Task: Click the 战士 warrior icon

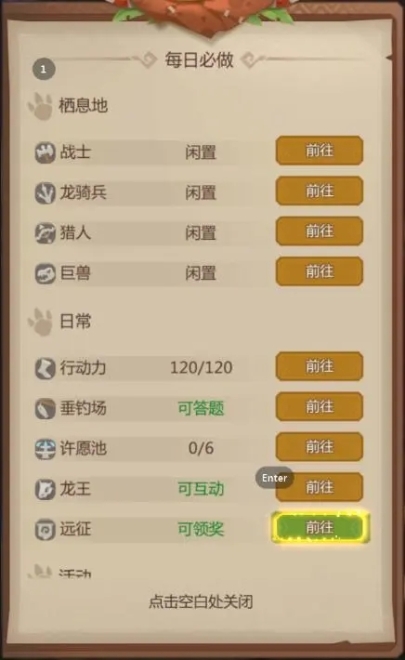Action: (x=45, y=152)
